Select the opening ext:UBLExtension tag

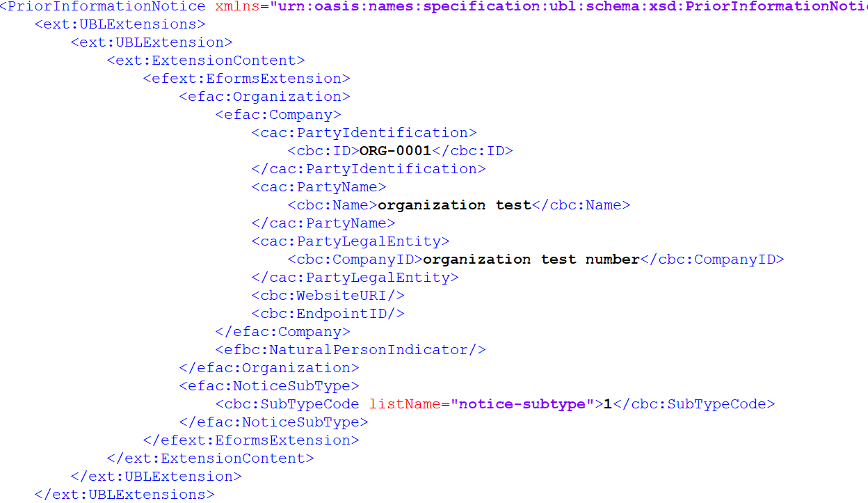click(x=152, y=42)
